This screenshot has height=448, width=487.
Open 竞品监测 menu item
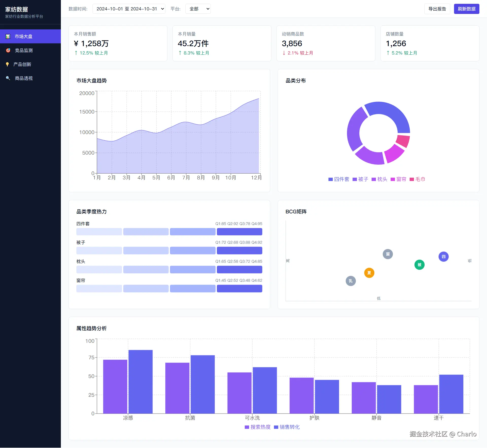(24, 50)
